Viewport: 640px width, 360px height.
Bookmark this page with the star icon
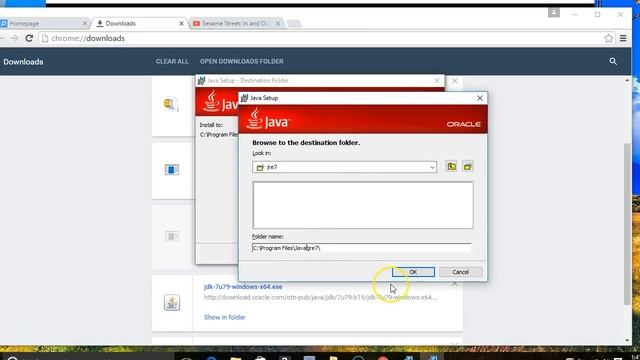tap(609, 38)
